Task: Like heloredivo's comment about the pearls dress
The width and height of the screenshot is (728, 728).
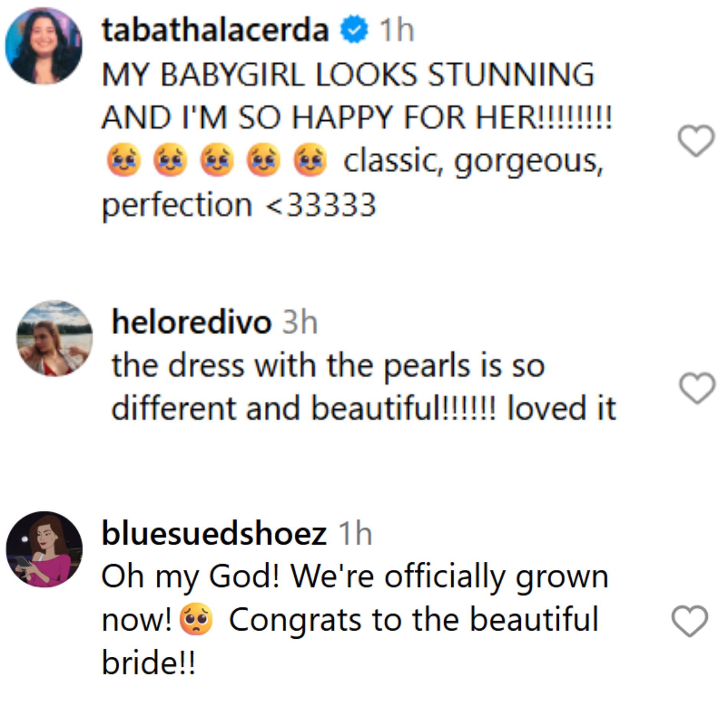Action: (697, 388)
